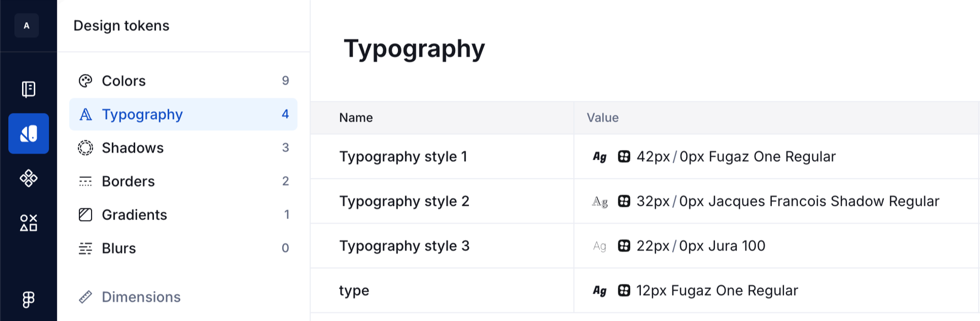
Task: Open the Shadows token category
Action: tap(183, 148)
